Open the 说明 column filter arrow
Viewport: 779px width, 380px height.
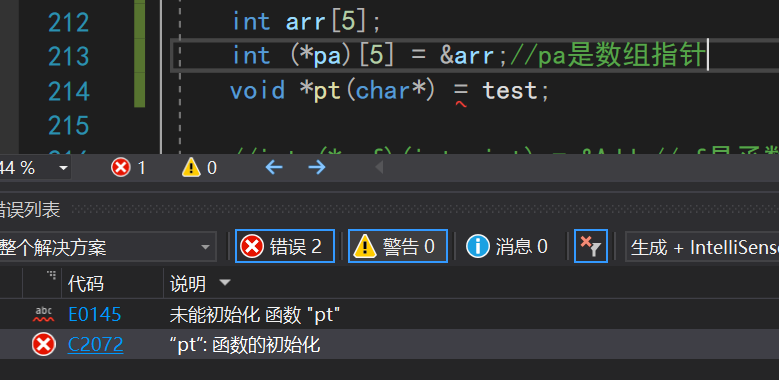point(225,283)
